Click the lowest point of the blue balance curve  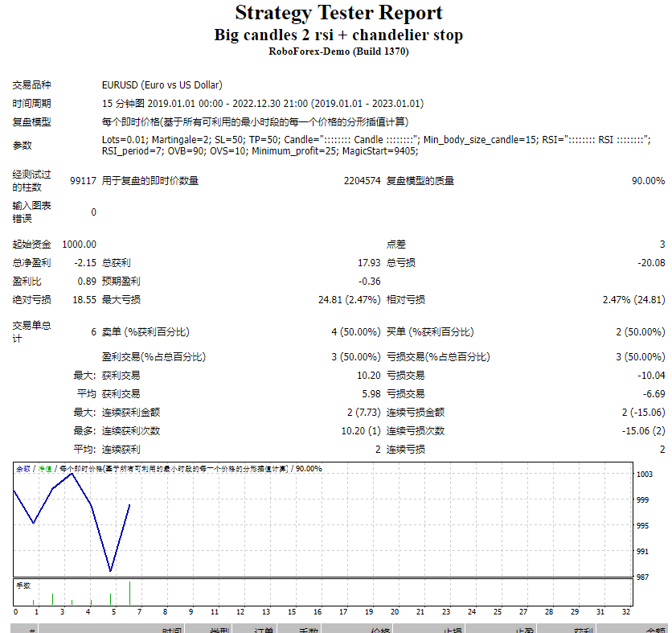pyautogui.click(x=111, y=571)
